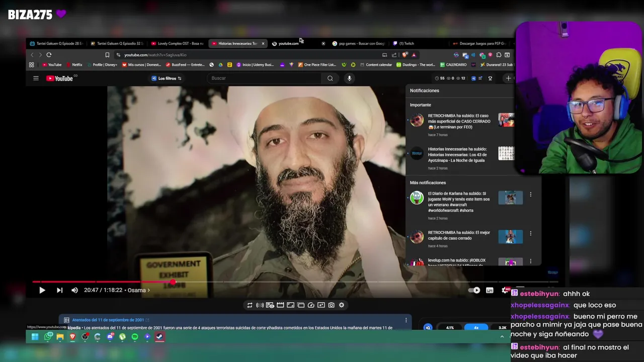
Task: Switch to Lovely Complex OST tab
Action: tap(177, 43)
